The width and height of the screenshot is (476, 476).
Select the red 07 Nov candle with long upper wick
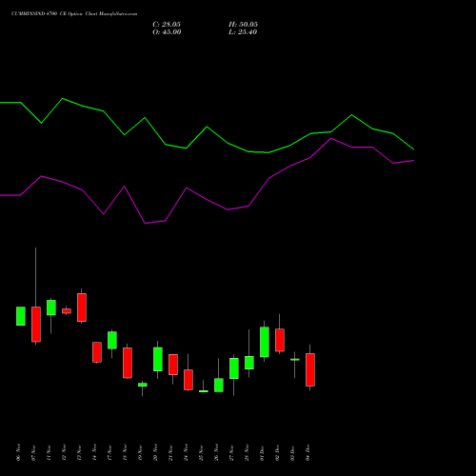click(36, 324)
